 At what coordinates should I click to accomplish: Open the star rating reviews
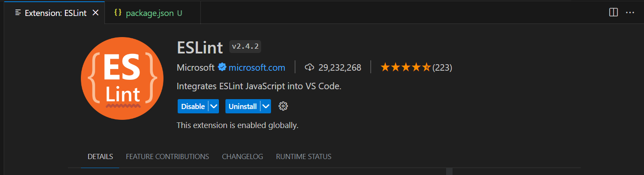point(405,67)
